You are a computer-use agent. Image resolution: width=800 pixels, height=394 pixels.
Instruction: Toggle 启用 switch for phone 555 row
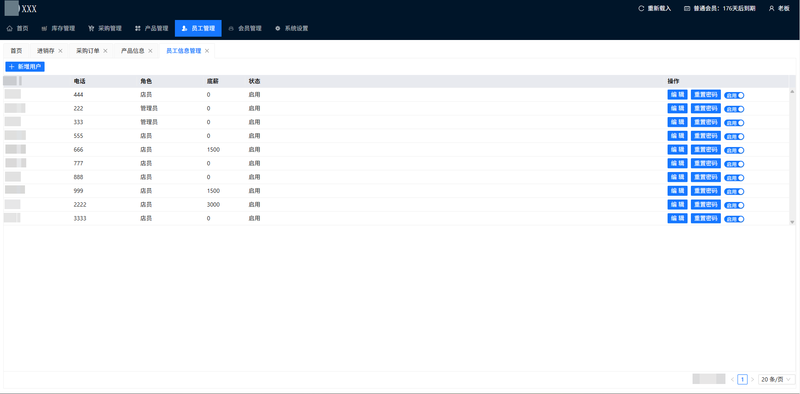(x=734, y=137)
